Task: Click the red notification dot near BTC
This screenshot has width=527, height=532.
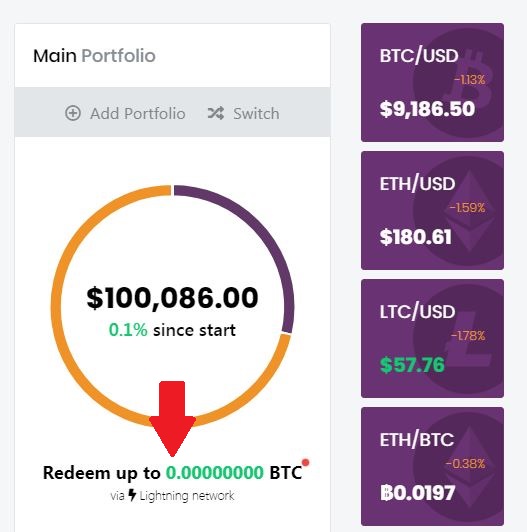Action: point(305,462)
